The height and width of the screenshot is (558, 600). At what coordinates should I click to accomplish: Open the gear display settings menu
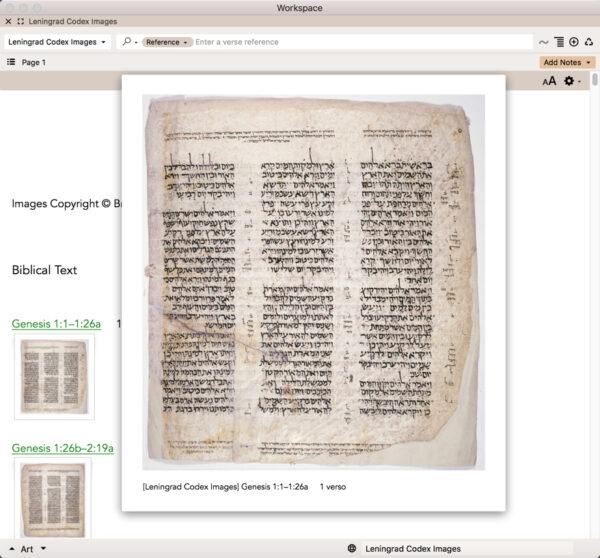tap(572, 81)
